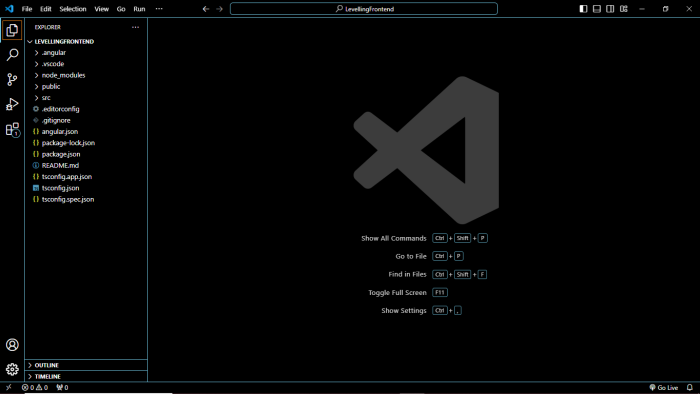Open the Go menu
The width and height of the screenshot is (700, 394).
pos(121,9)
